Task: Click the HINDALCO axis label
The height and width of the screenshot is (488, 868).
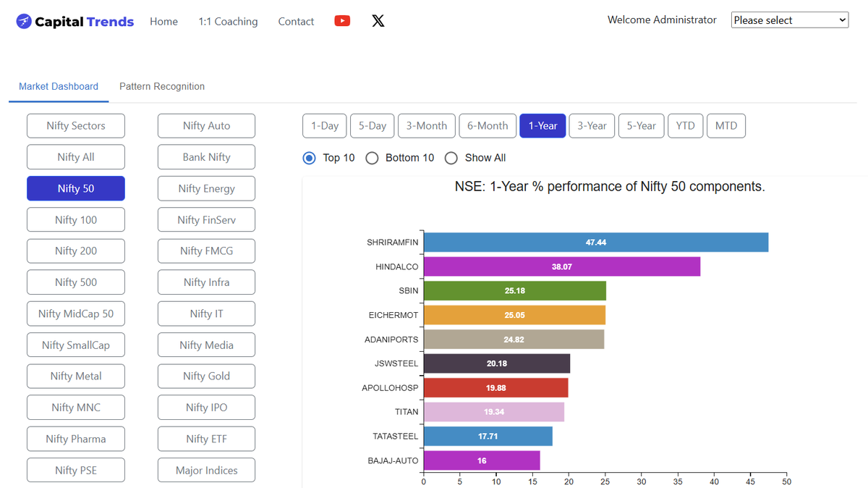Action: click(396, 266)
